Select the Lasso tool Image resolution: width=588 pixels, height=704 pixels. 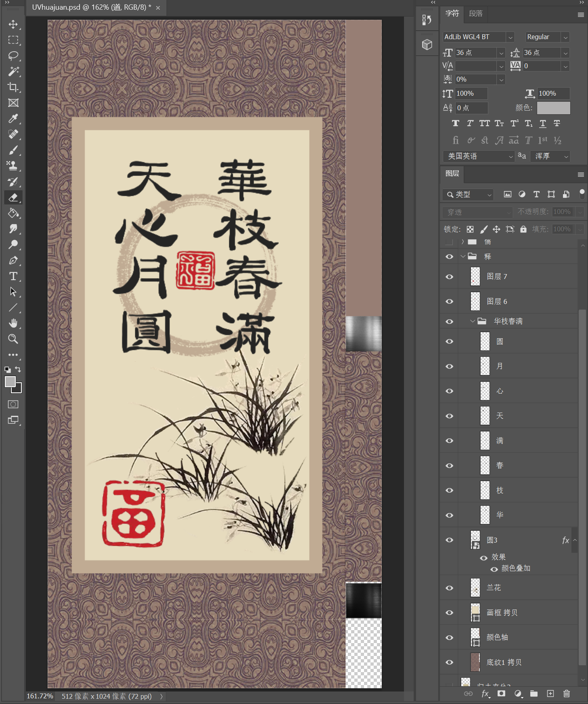coord(13,56)
